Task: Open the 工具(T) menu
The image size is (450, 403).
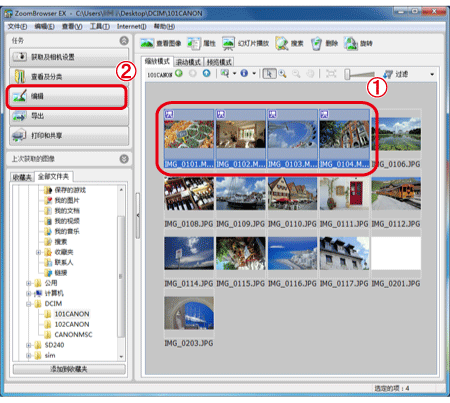Action: point(100,26)
